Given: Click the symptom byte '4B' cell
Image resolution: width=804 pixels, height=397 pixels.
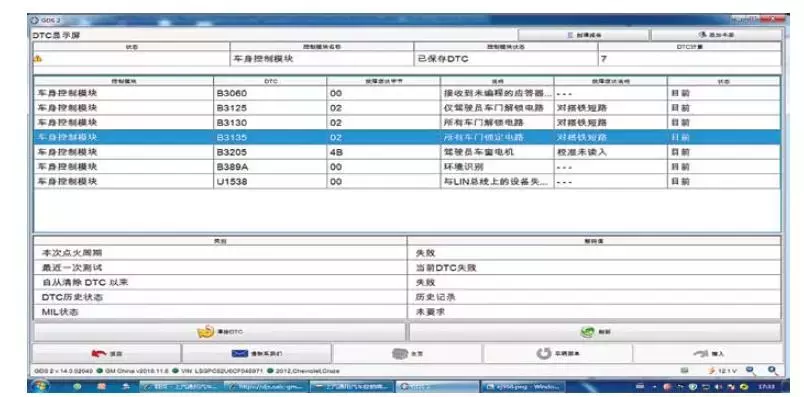Looking at the screenshot, I should [384, 152].
